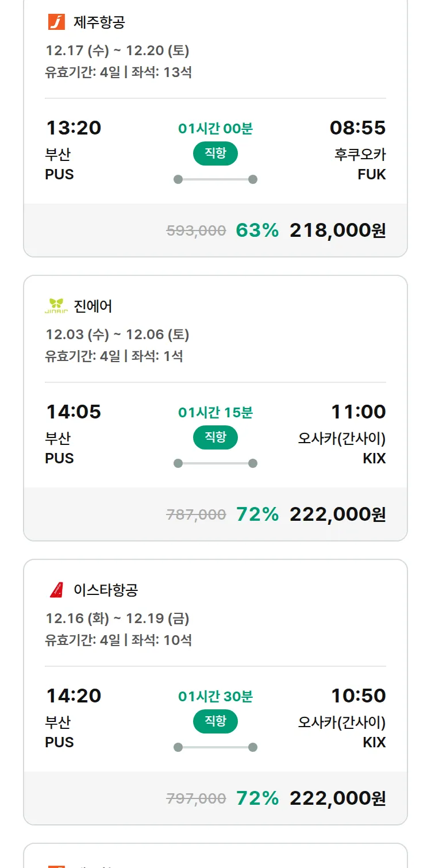This screenshot has height=868, width=431.
Task: Click the Eastar Jet red logo icon
Action: 56,590
